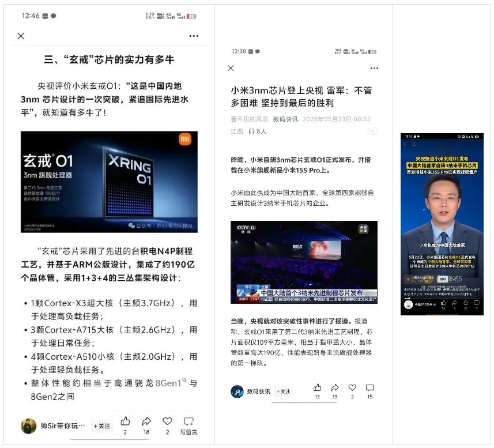The width and height of the screenshot is (494, 448).
Task: Seek using the video progress bar
Action: tap(442, 298)
